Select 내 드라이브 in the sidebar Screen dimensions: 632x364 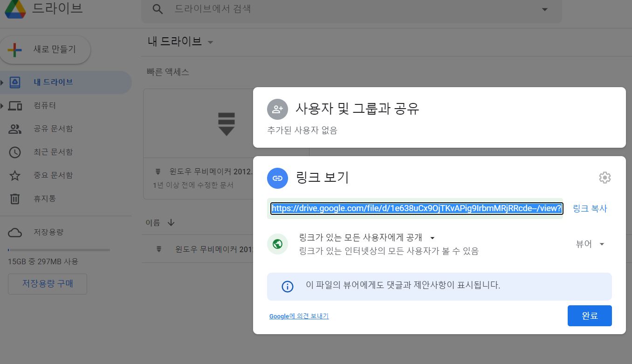[x=66, y=82]
